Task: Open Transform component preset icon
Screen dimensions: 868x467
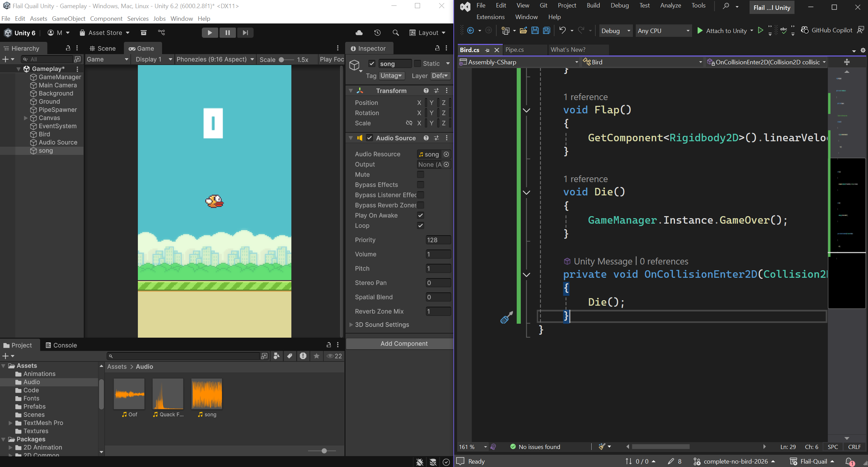Action: [436, 91]
